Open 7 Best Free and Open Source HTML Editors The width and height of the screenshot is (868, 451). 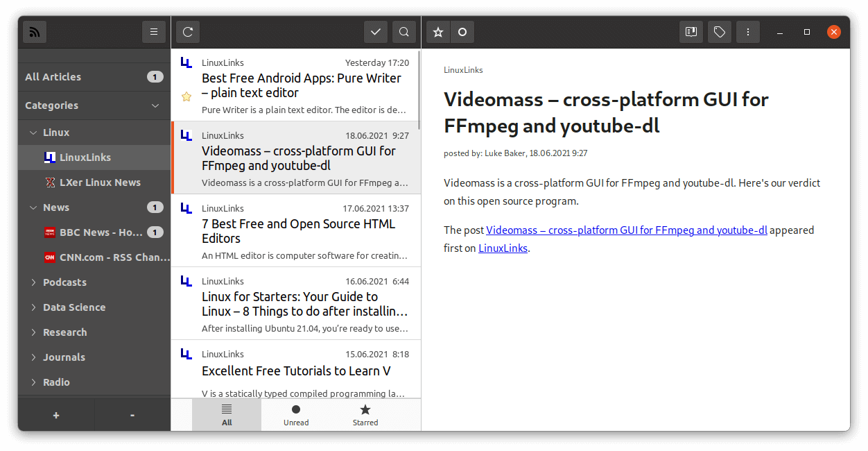(295, 230)
